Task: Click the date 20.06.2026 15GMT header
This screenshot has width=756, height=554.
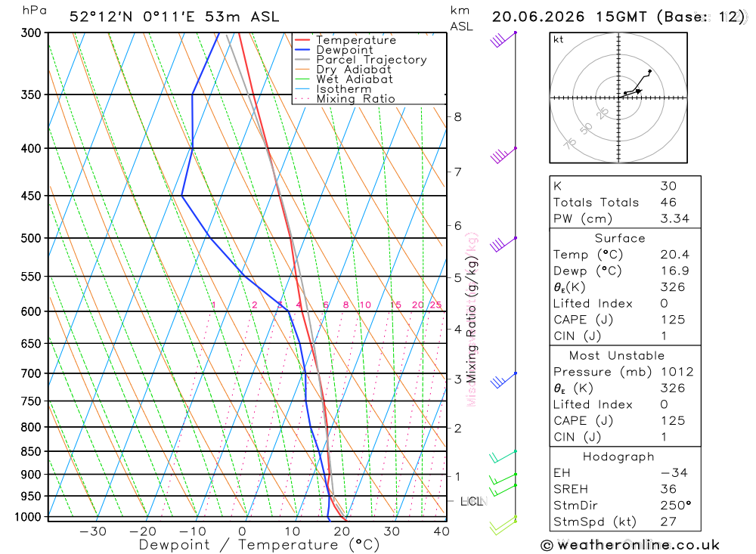Action: pos(569,17)
